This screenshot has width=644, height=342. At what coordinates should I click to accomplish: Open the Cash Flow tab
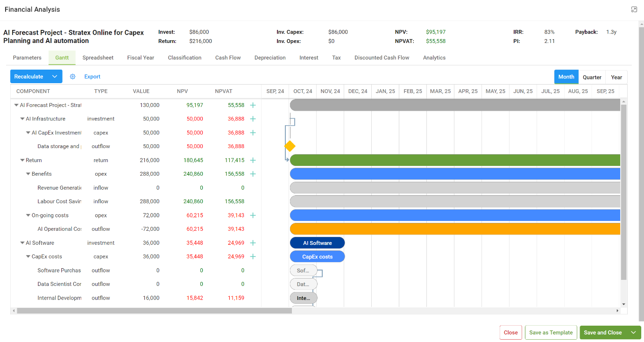click(x=228, y=58)
